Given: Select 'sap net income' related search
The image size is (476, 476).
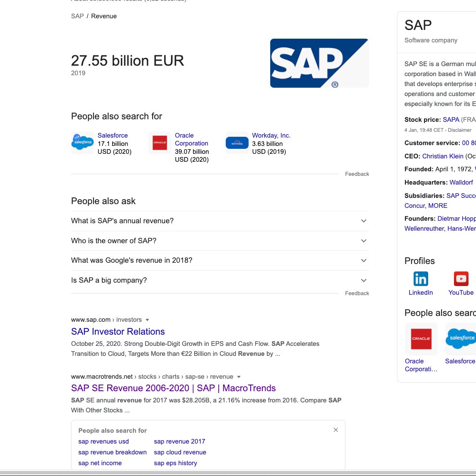Looking at the screenshot, I should tap(100, 463).
